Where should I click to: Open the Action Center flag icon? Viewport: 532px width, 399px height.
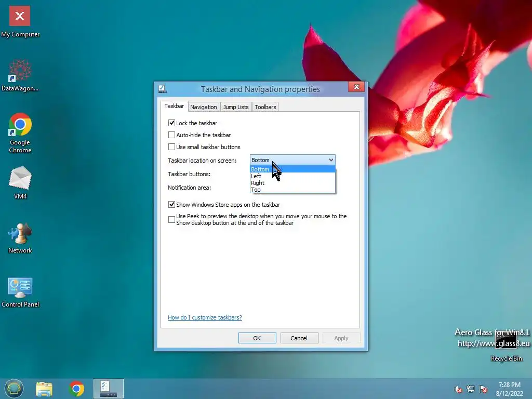click(x=483, y=389)
